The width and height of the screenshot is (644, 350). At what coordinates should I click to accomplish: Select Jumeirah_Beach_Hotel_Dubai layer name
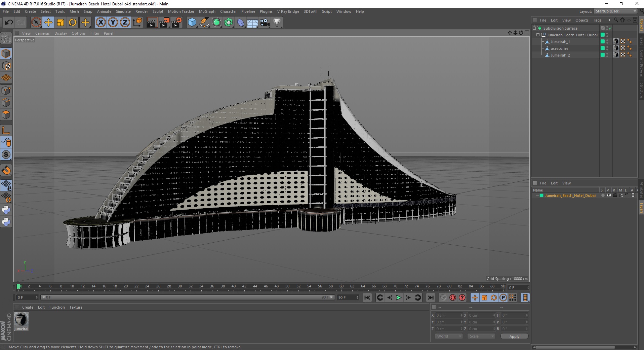coord(570,196)
